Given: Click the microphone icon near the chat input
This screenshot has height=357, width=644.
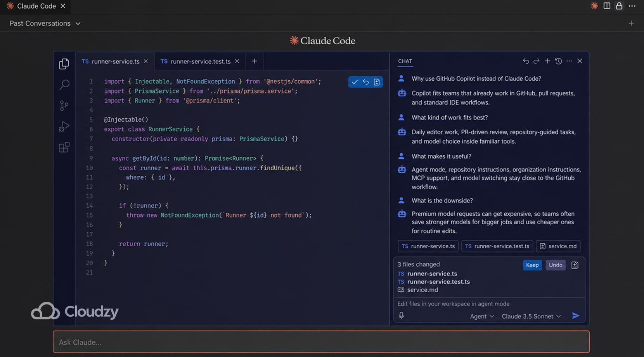Looking at the screenshot, I should point(402,315).
